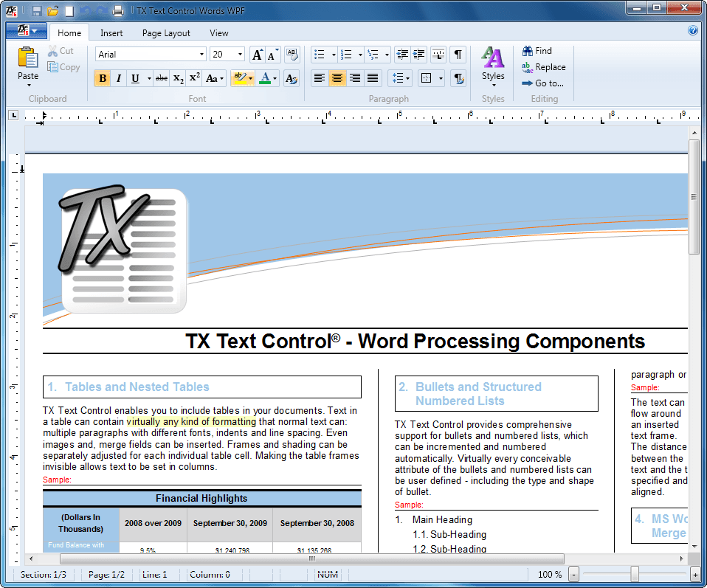Image resolution: width=707 pixels, height=588 pixels.
Task: Click the vertical scrollbar thumb
Action: (x=694, y=196)
